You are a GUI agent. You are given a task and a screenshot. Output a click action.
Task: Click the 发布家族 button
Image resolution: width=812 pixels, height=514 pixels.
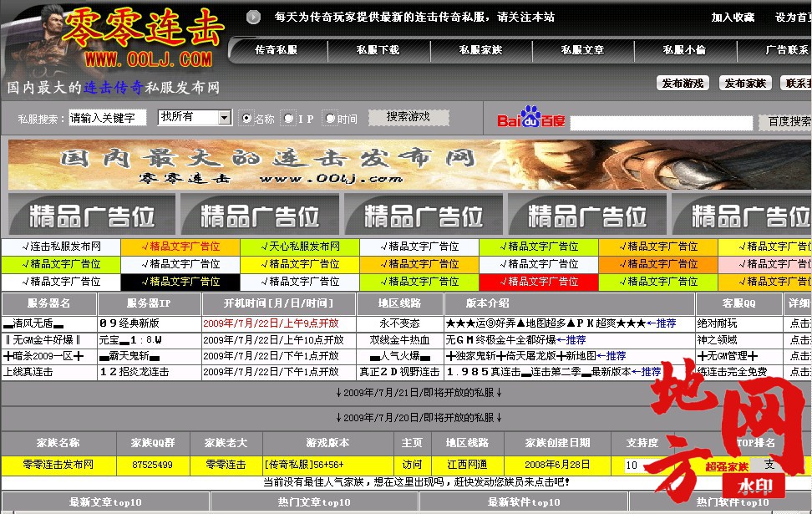(745, 83)
